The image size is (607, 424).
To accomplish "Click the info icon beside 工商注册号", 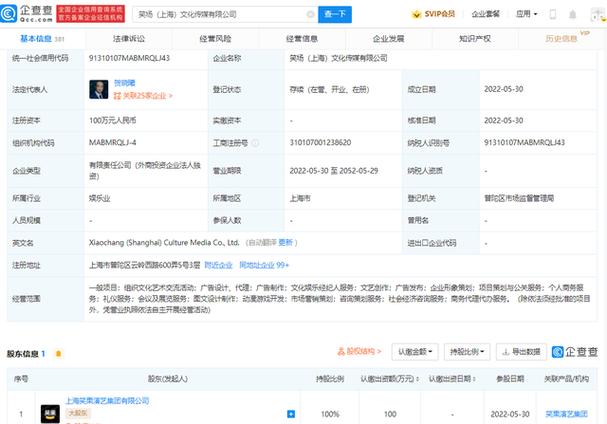I will (255, 143).
